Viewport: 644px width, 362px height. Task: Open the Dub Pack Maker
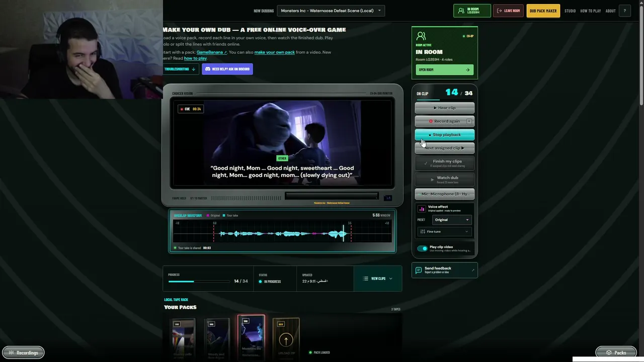coord(543,11)
